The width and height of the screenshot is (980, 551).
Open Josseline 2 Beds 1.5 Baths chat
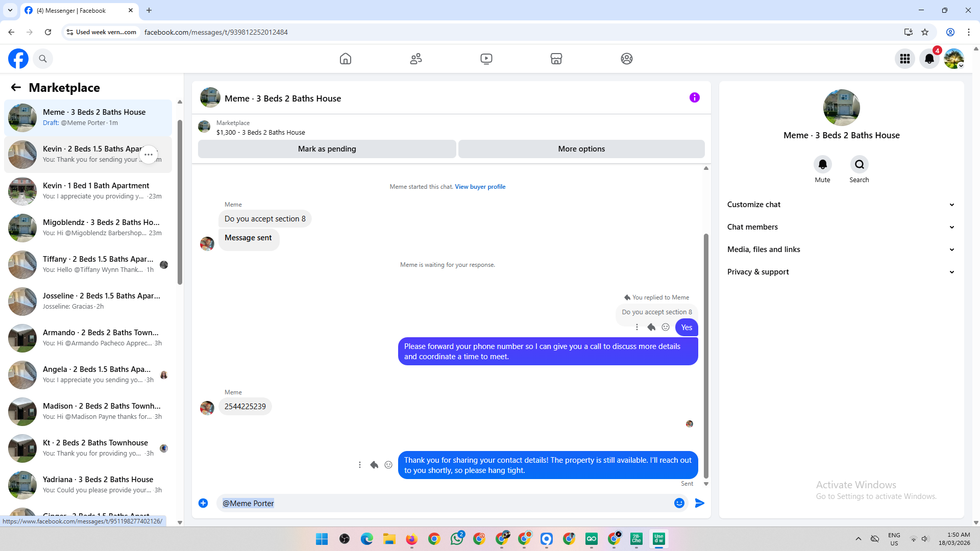[88, 302]
